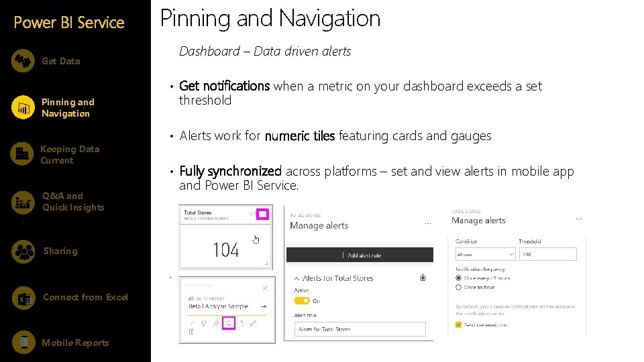The height and width of the screenshot is (362, 644).
Task: Click the Threshold input field
Action: (547, 255)
